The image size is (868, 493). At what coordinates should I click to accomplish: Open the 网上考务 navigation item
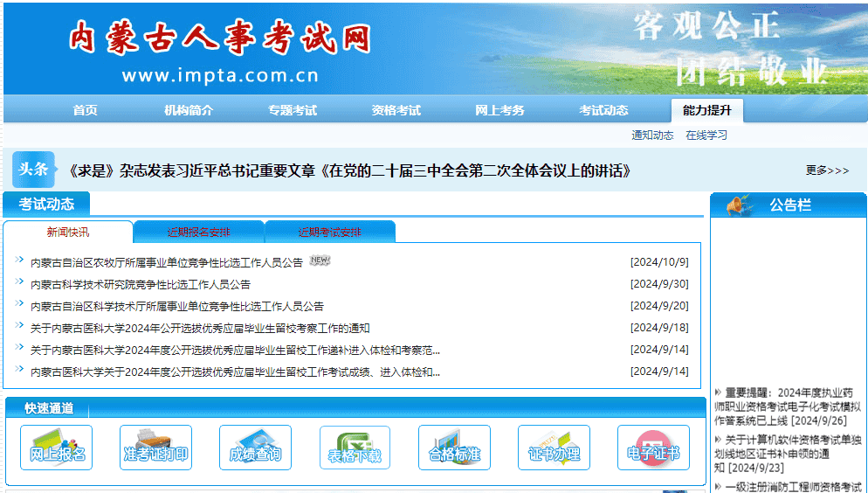pos(499,110)
